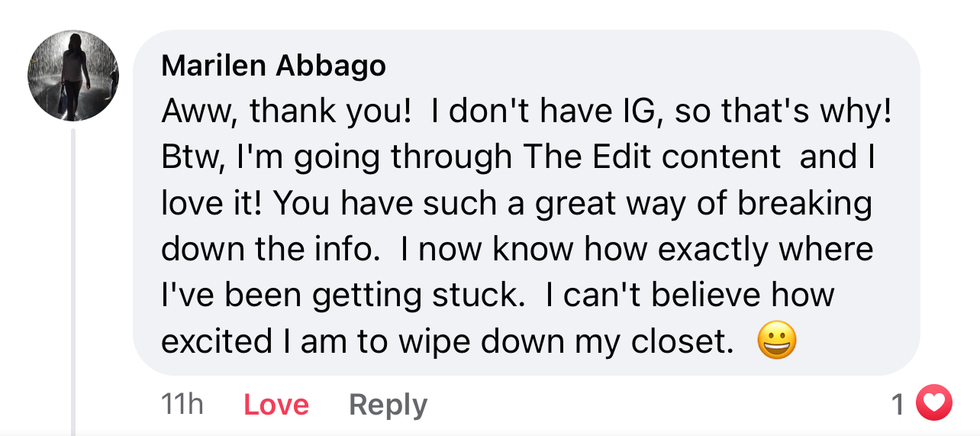Screen dimensions: 980x436
Task: Click the red heart reaction icon
Action: pyautogui.click(x=934, y=403)
